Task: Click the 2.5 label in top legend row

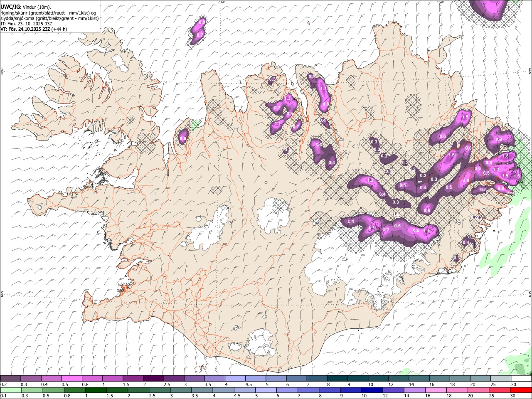Action: coord(167,384)
